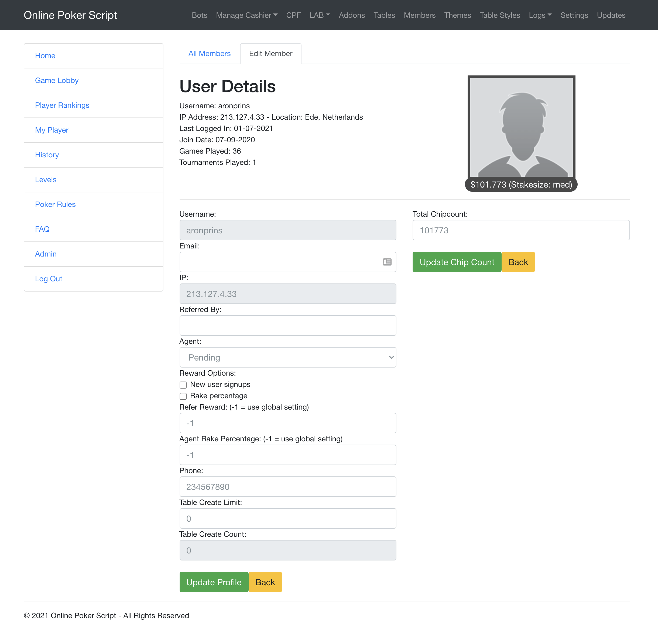The image size is (658, 644).
Task: Switch to the All Members tab
Action: (209, 53)
